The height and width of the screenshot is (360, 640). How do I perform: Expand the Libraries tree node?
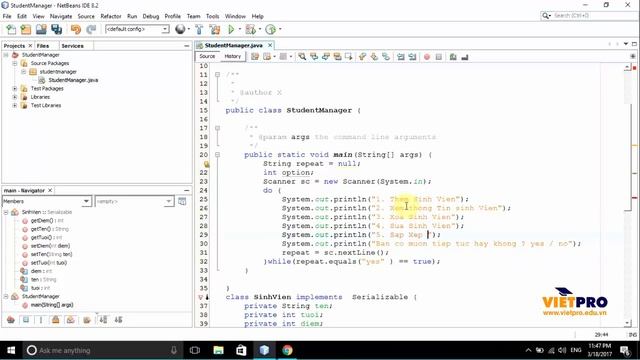[15, 97]
